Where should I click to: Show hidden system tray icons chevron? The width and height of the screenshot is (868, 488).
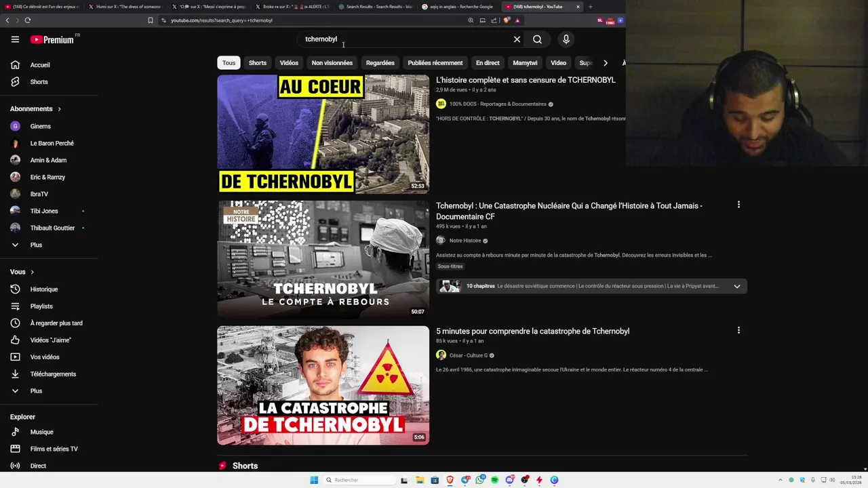(780, 480)
